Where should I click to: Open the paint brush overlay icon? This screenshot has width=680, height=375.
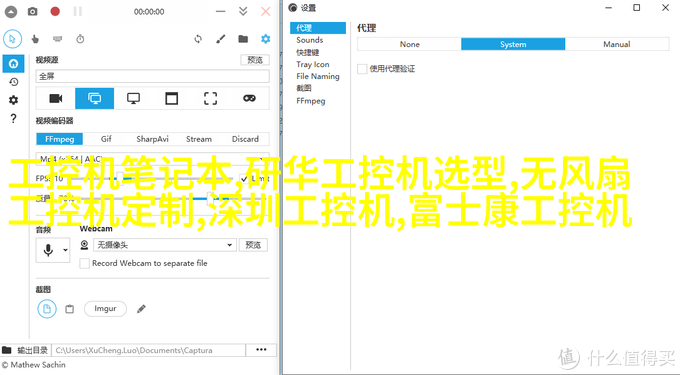point(221,39)
